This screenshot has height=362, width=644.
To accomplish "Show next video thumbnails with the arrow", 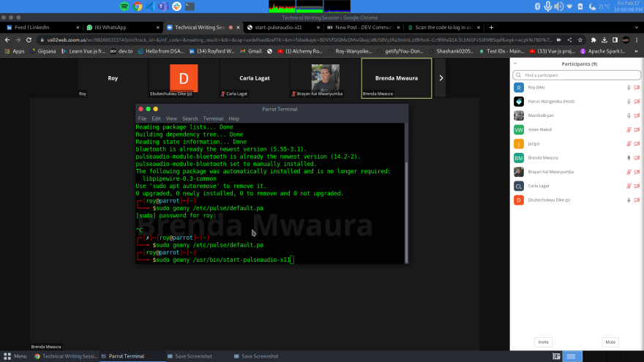I will pos(441,78).
